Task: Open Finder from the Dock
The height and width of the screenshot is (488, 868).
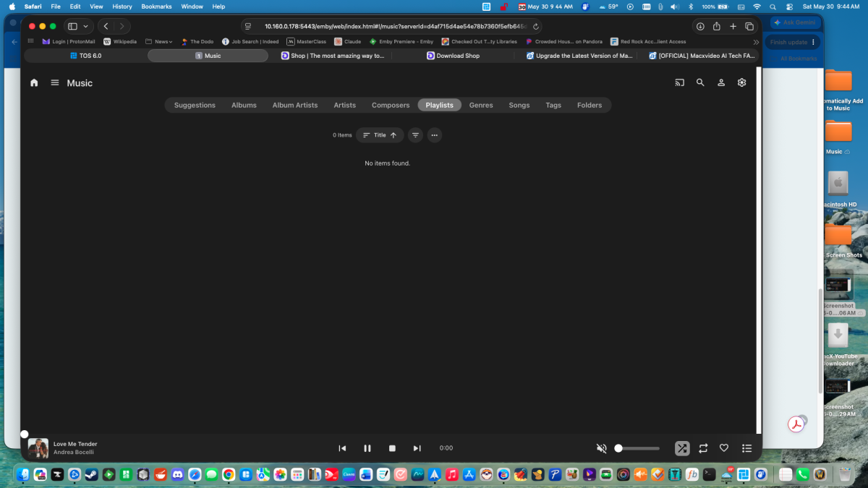Action: [24, 474]
